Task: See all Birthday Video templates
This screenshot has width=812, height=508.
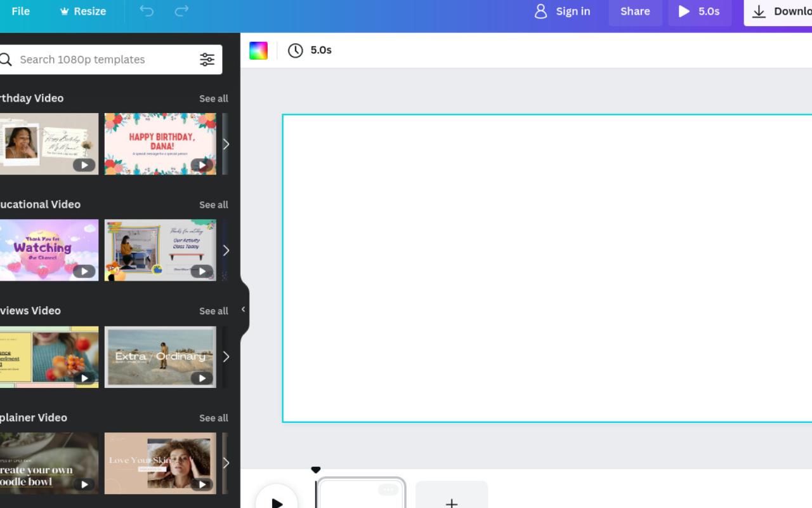Action: tap(213, 98)
